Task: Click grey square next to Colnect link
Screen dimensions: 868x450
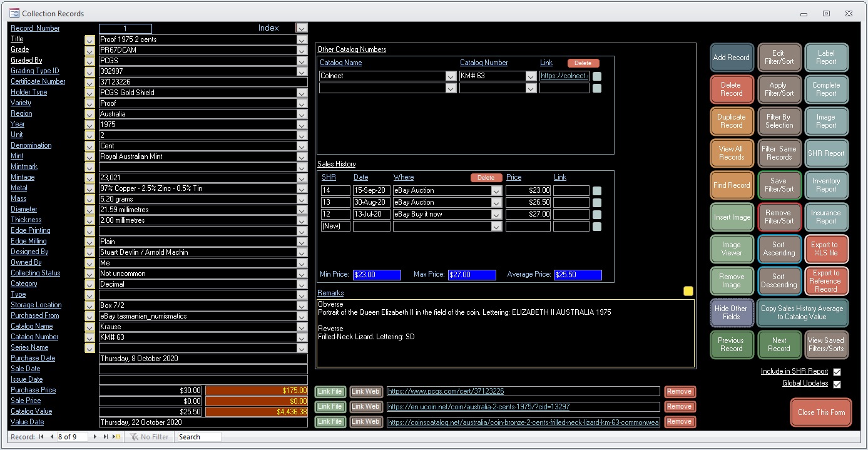Action: click(x=597, y=76)
